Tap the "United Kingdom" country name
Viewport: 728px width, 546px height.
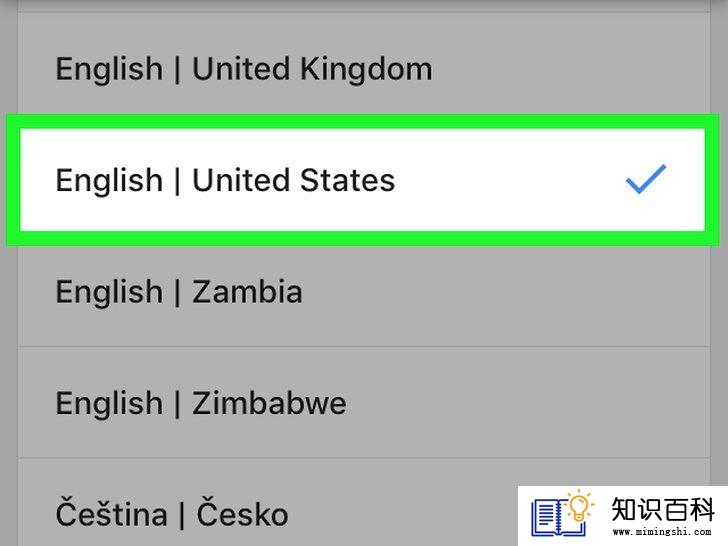[312, 69]
